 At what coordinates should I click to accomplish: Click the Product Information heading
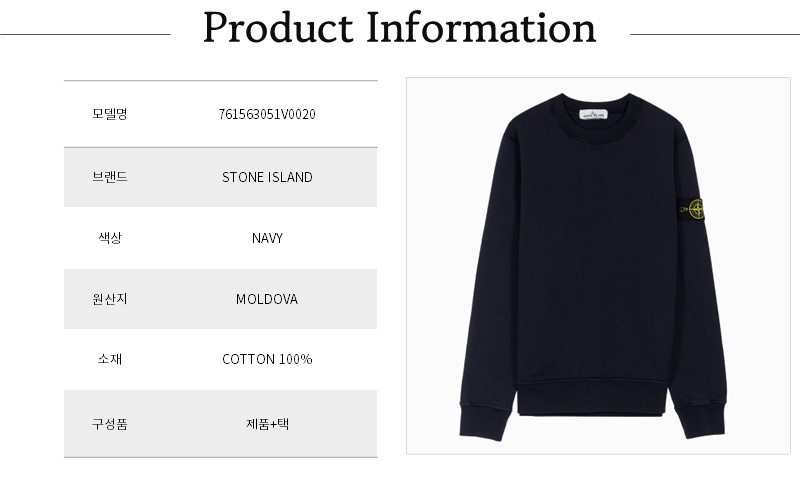tap(399, 28)
